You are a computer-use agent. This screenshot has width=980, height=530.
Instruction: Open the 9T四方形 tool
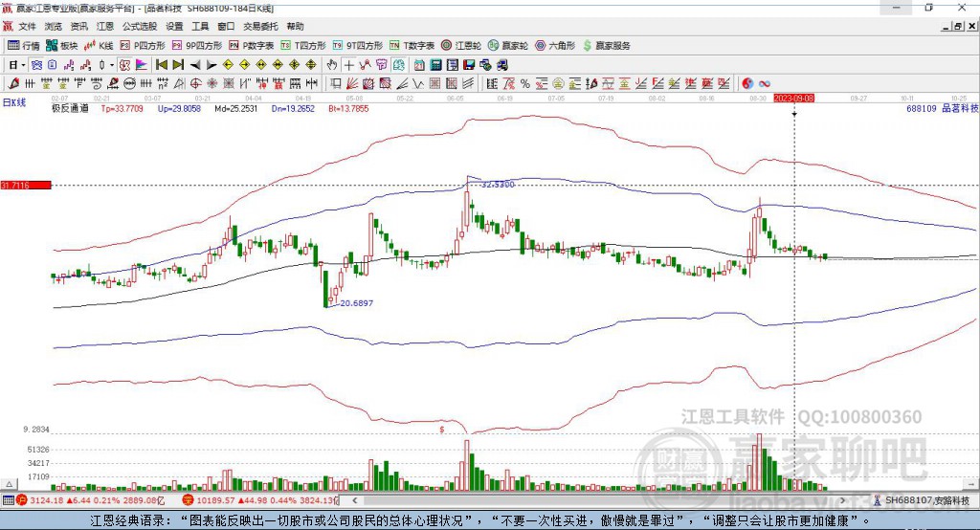[358, 46]
